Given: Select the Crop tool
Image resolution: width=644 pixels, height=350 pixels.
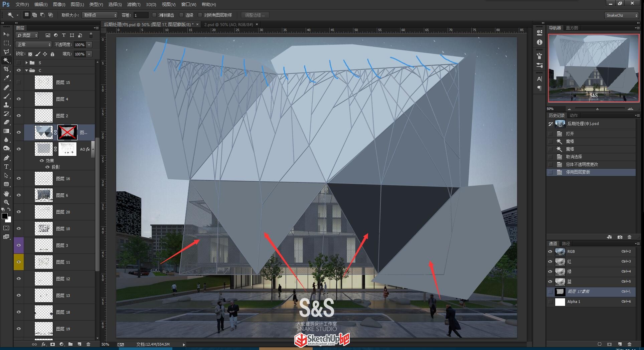Looking at the screenshot, I should (x=6, y=69).
